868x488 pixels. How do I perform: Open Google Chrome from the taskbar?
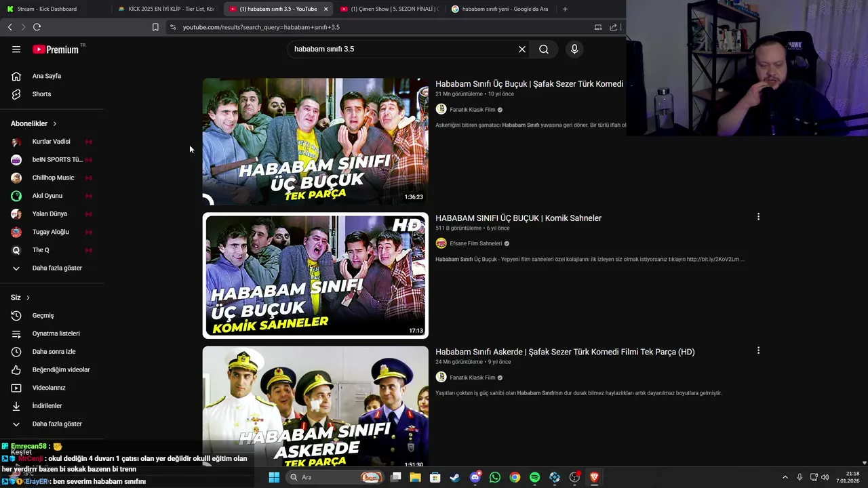point(515,477)
